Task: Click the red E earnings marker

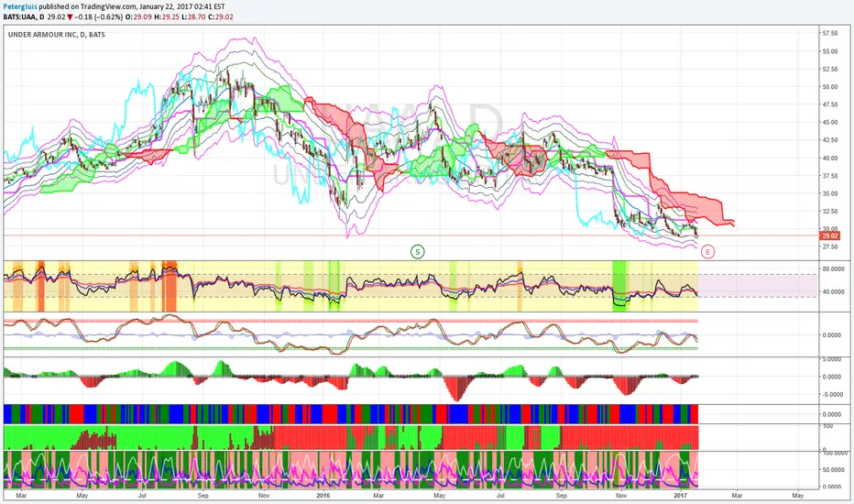Action: tap(707, 252)
